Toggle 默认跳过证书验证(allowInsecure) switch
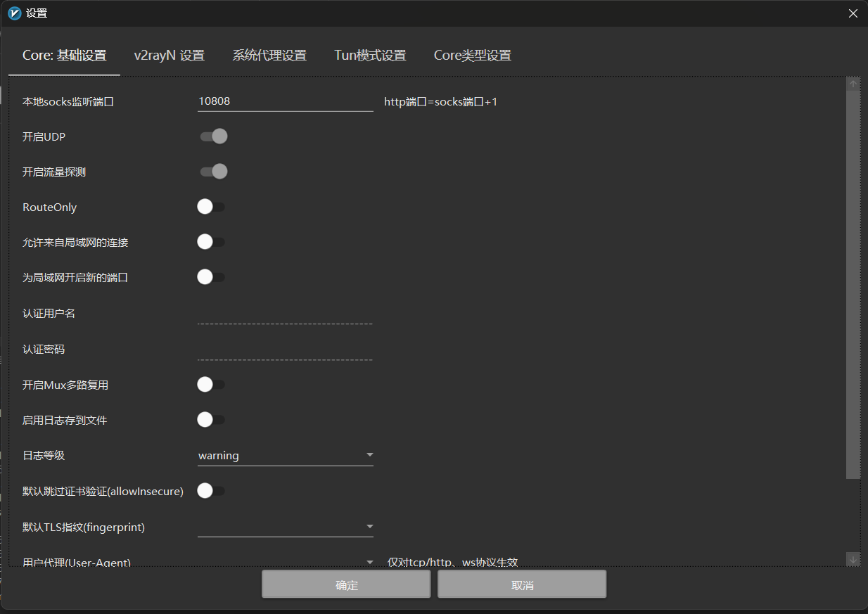Screen dimensions: 868x614 pos(211,491)
